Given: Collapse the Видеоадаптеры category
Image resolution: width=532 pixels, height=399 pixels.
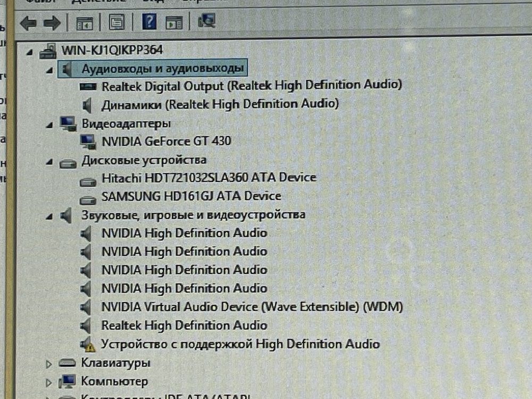Looking at the screenshot, I should [x=49, y=125].
